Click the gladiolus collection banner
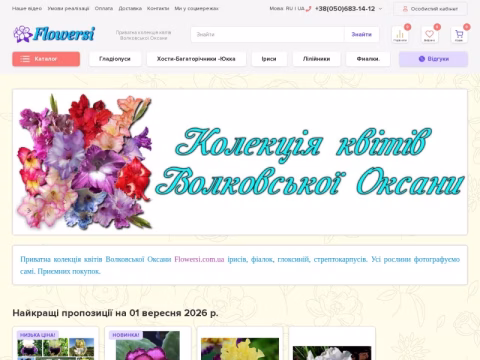480x360 pixels. click(x=240, y=162)
